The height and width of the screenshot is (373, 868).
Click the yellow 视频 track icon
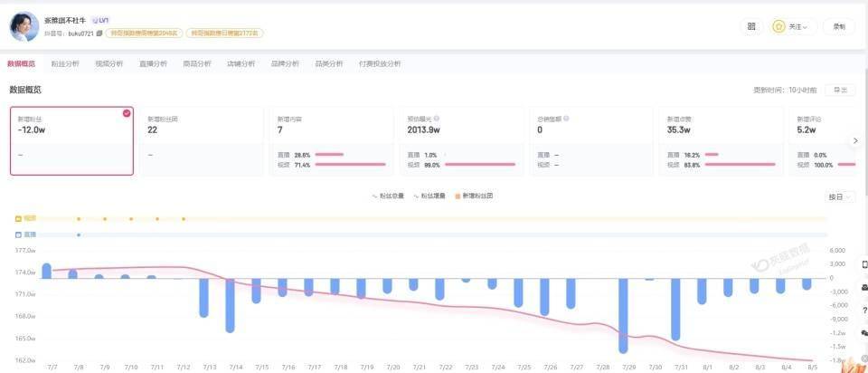pyautogui.click(x=18, y=219)
